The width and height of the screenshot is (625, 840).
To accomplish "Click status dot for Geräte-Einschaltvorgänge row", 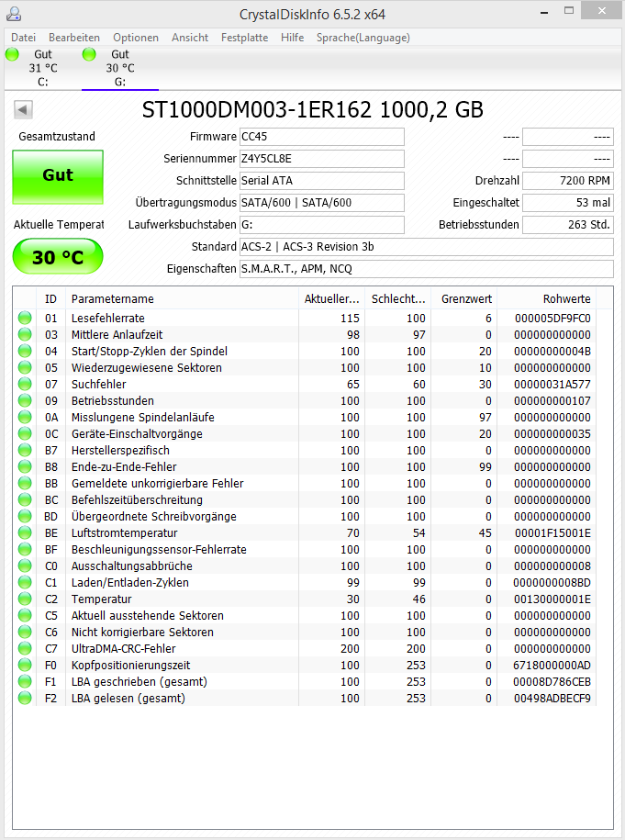I will [x=25, y=433].
